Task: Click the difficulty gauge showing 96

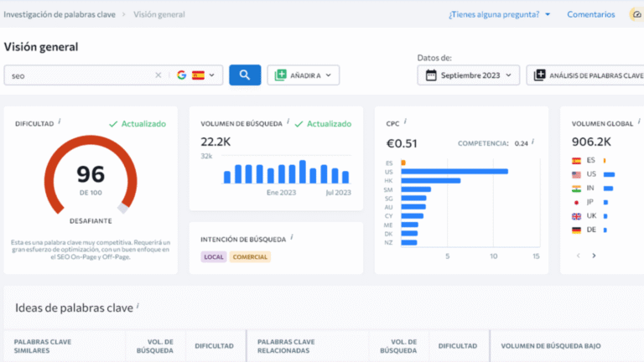Action: [x=91, y=175]
